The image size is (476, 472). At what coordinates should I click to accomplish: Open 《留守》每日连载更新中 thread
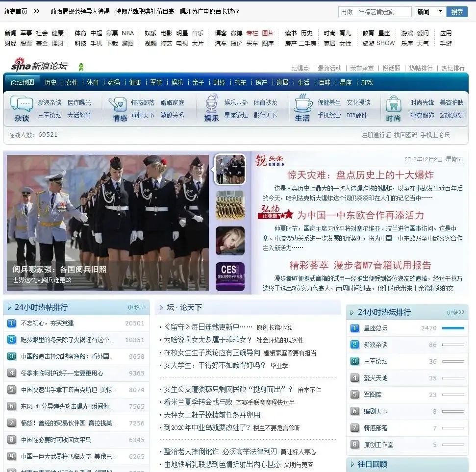click(x=208, y=327)
